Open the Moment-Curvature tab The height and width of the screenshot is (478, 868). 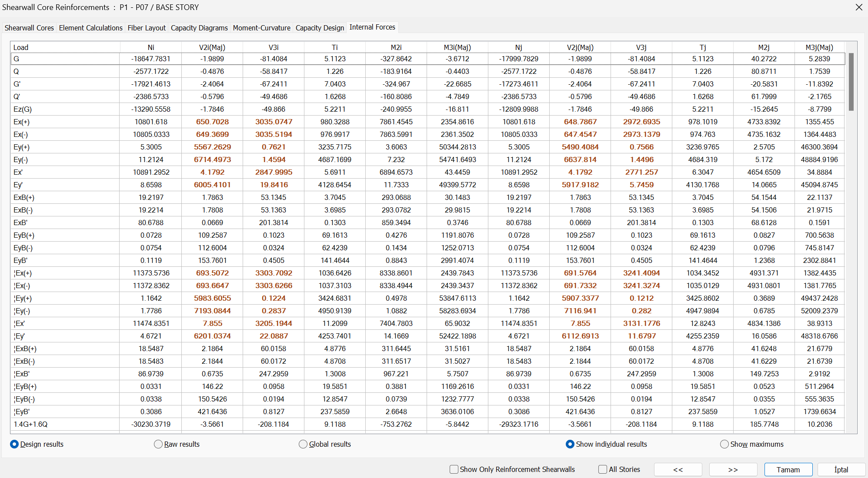tap(261, 28)
